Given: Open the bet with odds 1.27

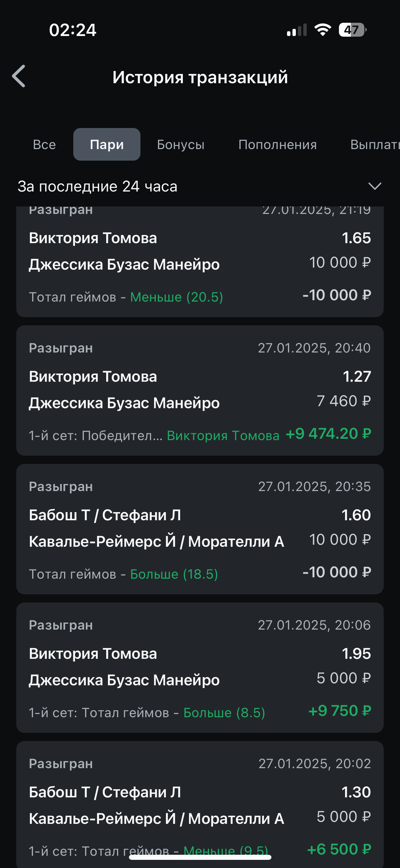Looking at the screenshot, I should tap(200, 390).
